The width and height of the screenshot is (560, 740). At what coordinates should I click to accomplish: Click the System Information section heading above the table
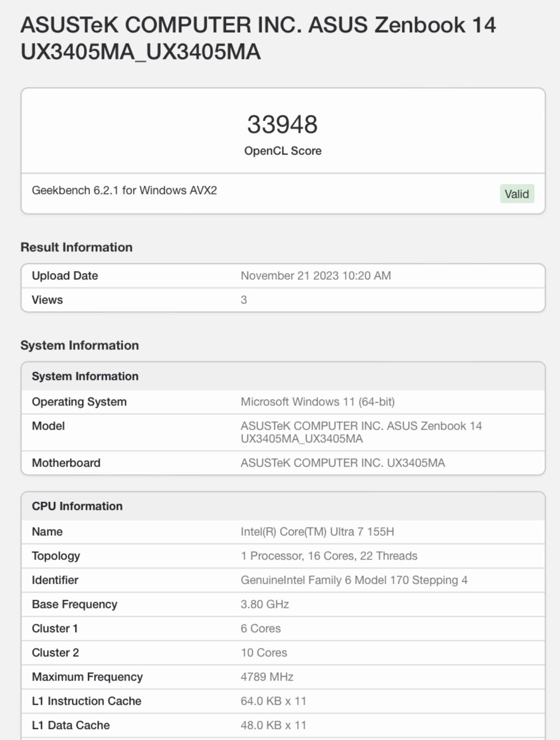(x=80, y=345)
